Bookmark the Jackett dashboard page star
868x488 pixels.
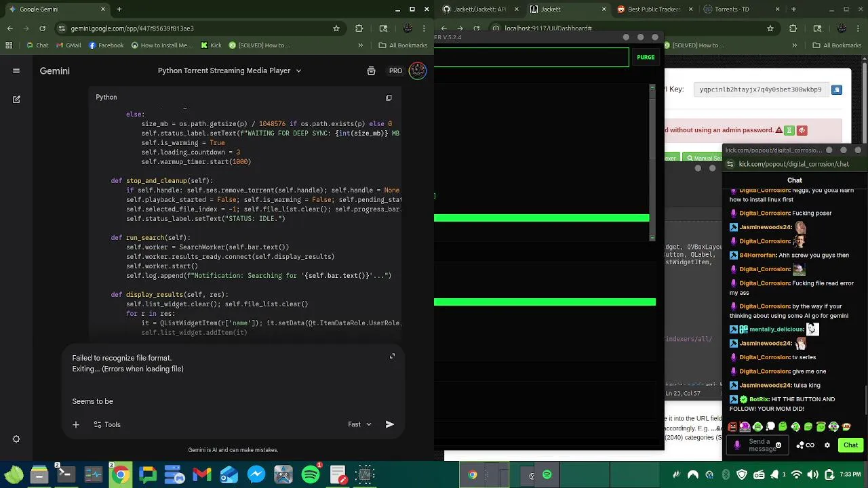coord(770,28)
